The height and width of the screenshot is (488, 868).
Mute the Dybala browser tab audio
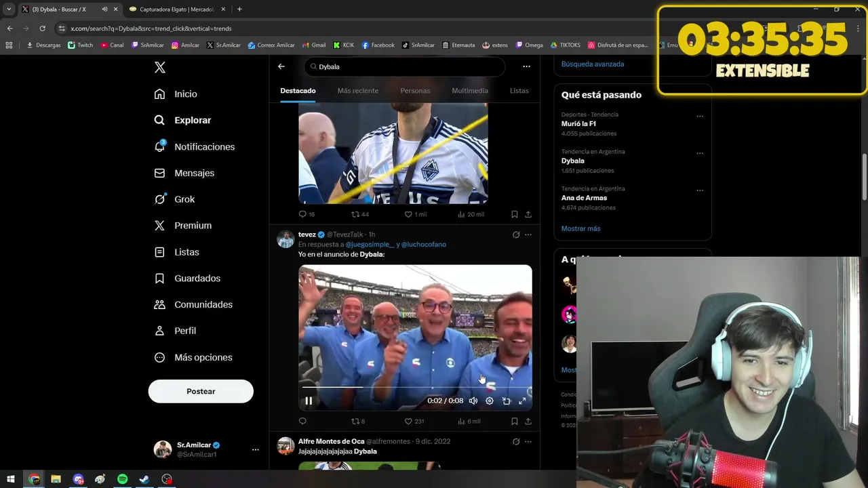click(x=104, y=9)
